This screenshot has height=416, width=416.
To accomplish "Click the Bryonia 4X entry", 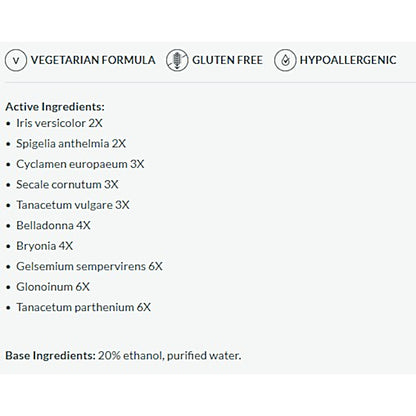I will 45,246.
